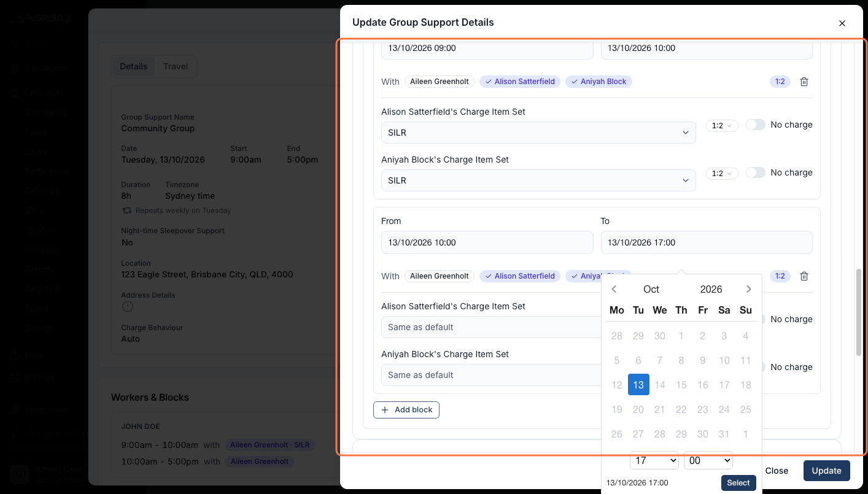Go to previous month in calendar
The image size is (868, 494).
click(614, 289)
